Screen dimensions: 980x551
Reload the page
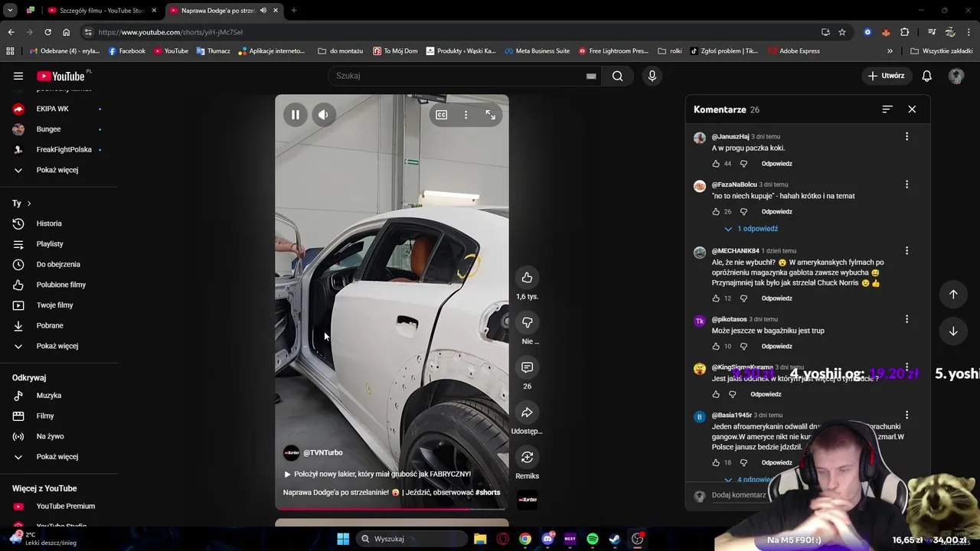point(47,32)
